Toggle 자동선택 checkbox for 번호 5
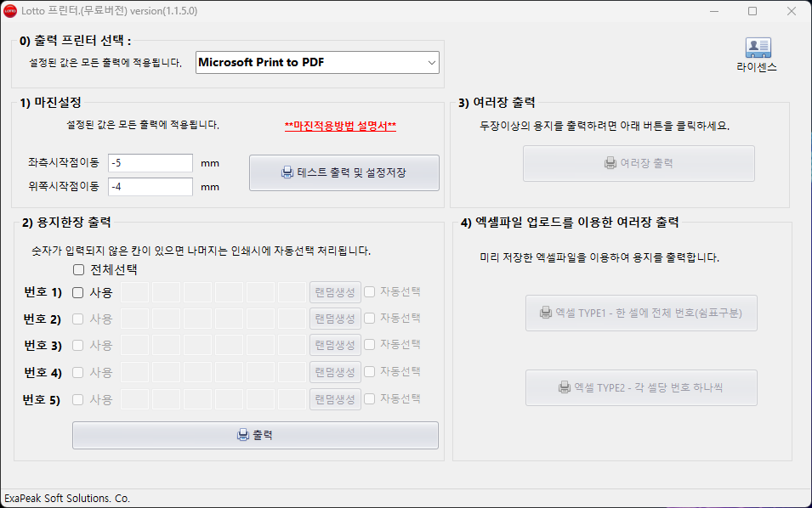812x508 pixels. (x=370, y=399)
